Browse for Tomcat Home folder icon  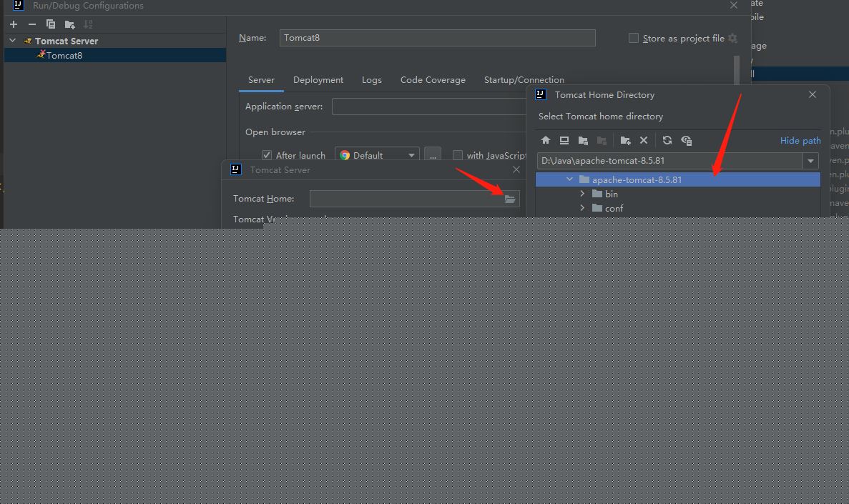coord(510,199)
